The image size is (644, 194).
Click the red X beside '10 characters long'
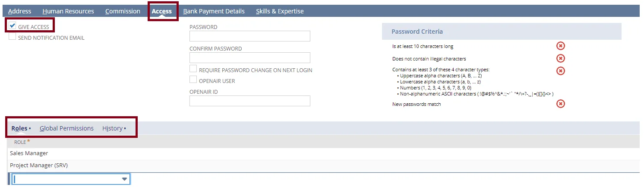[560, 46]
